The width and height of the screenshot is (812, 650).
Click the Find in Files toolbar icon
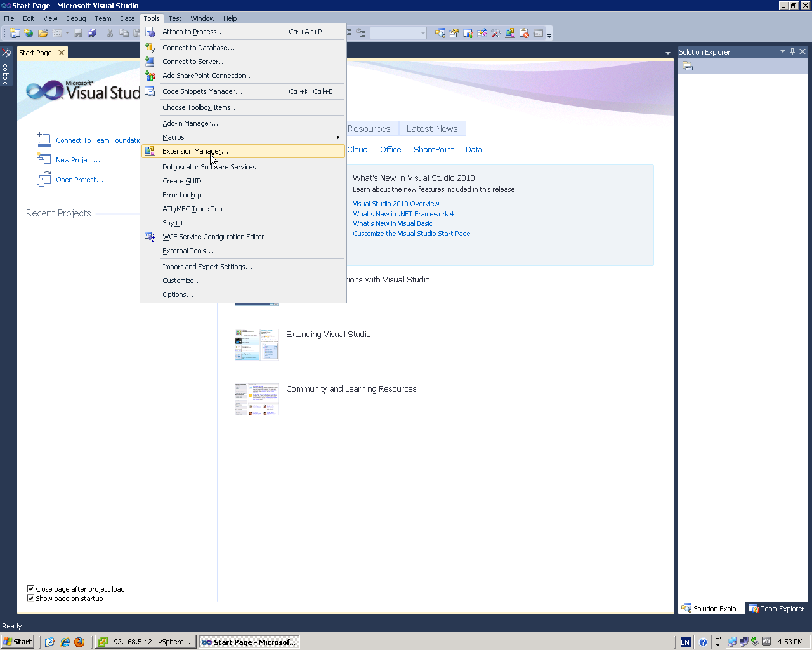click(x=440, y=33)
